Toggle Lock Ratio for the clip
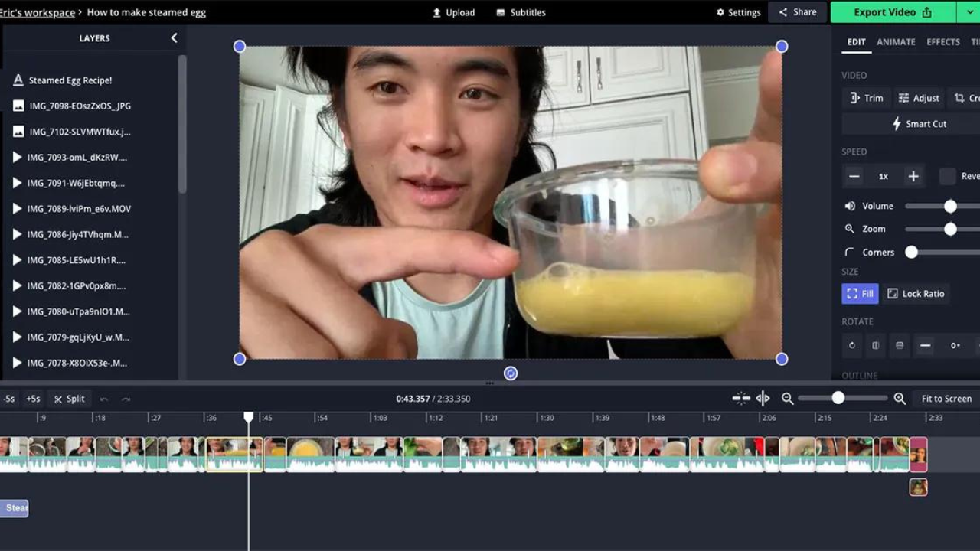Image resolution: width=980 pixels, height=551 pixels. 916,293
